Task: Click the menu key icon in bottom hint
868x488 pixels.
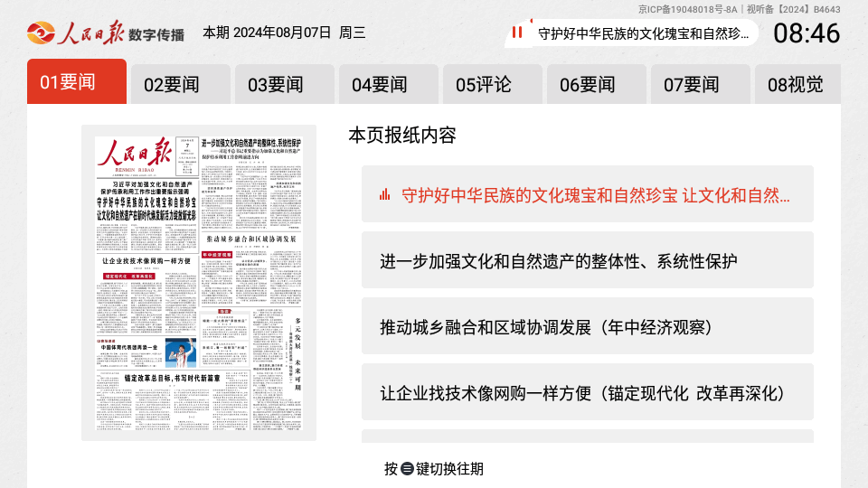Action: tap(407, 469)
